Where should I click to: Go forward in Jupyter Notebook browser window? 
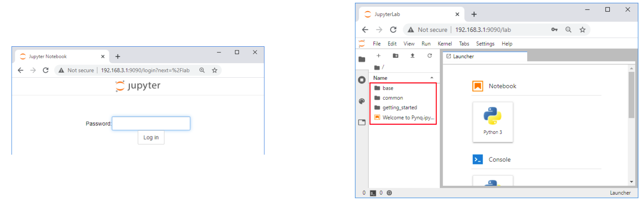33,70
